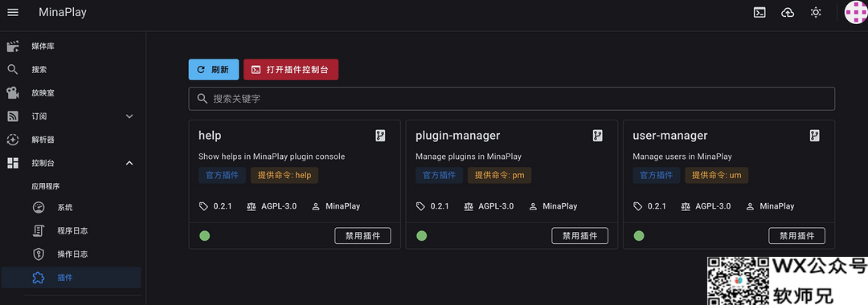Click magnifier icon in search field
This screenshot has width=868, height=305.
coord(203,99)
